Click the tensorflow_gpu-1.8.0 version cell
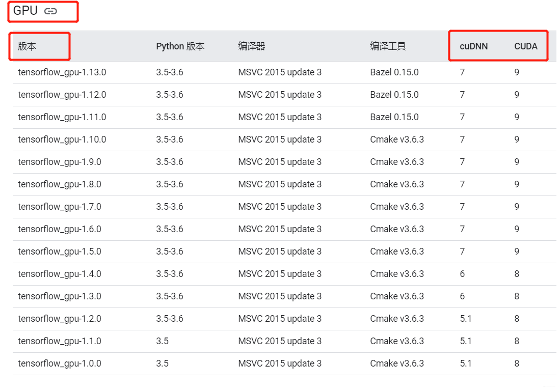 click(x=60, y=184)
